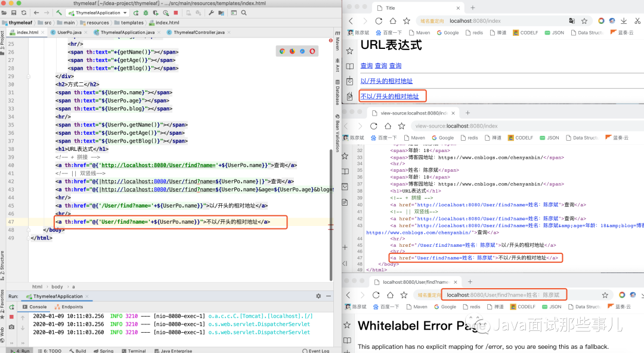The image size is (644, 353).
Task: Open the Console tab in Run panel
Action: 35,306
